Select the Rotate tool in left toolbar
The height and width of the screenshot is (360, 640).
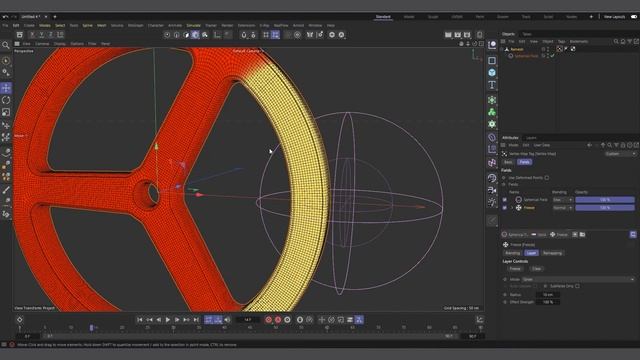6,100
